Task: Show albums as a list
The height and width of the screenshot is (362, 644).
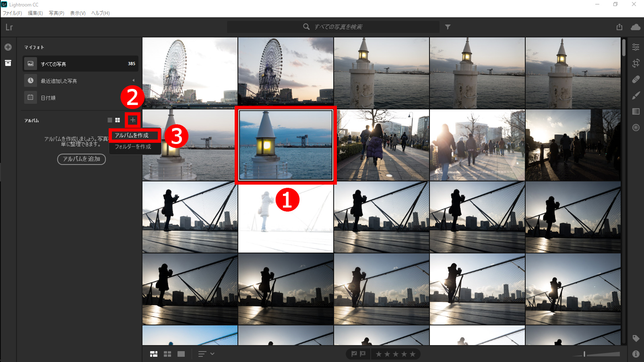Action: [x=110, y=120]
